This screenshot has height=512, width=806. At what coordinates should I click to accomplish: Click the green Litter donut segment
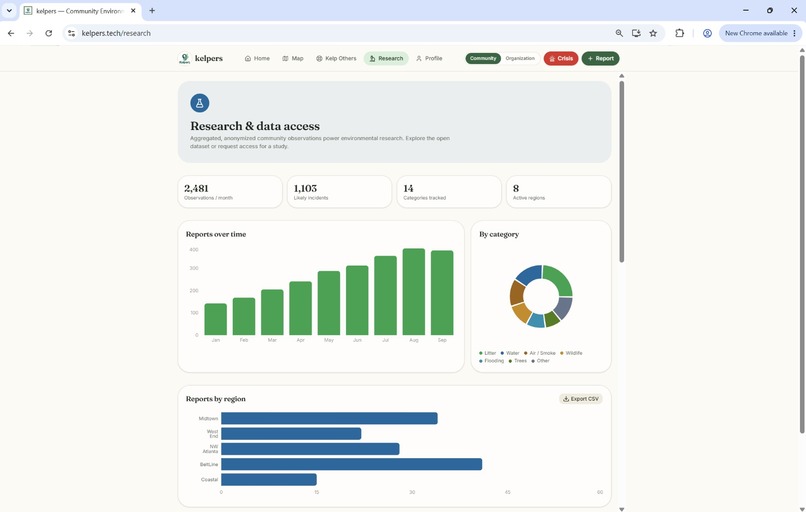[560, 278]
